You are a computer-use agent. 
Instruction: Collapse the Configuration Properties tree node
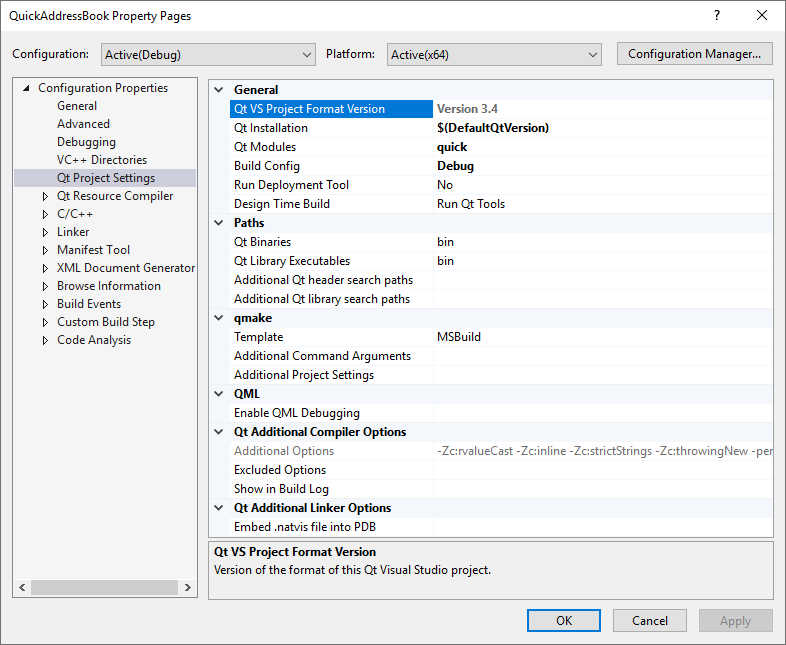pyautogui.click(x=26, y=89)
